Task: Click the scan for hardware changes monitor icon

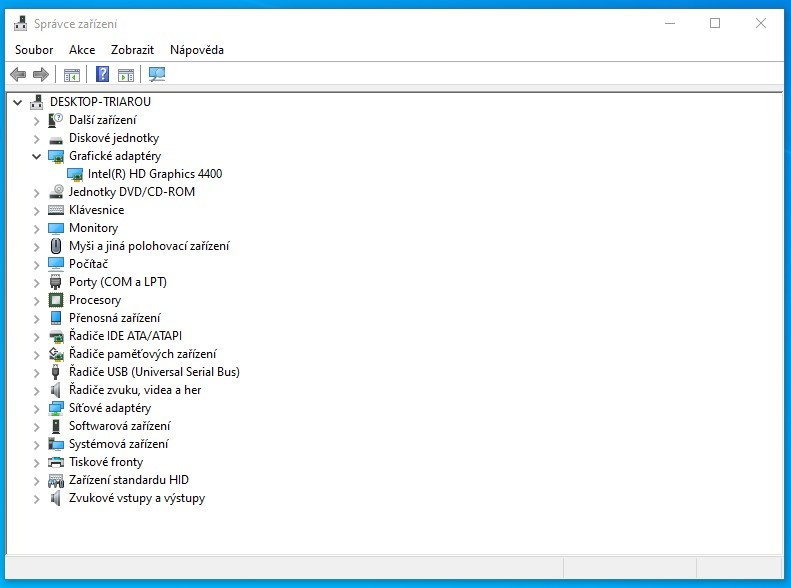Action: tap(156, 74)
